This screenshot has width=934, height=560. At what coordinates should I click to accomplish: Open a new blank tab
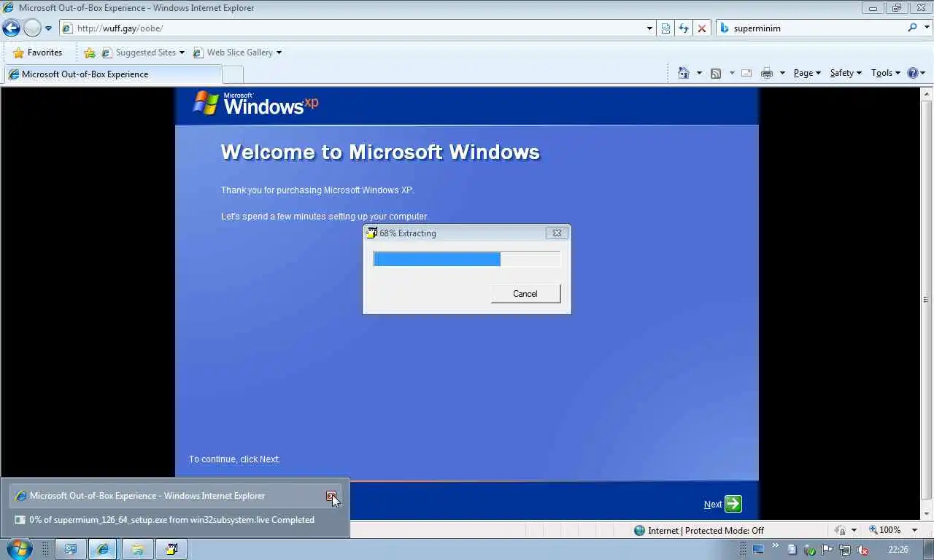[x=232, y=74]
